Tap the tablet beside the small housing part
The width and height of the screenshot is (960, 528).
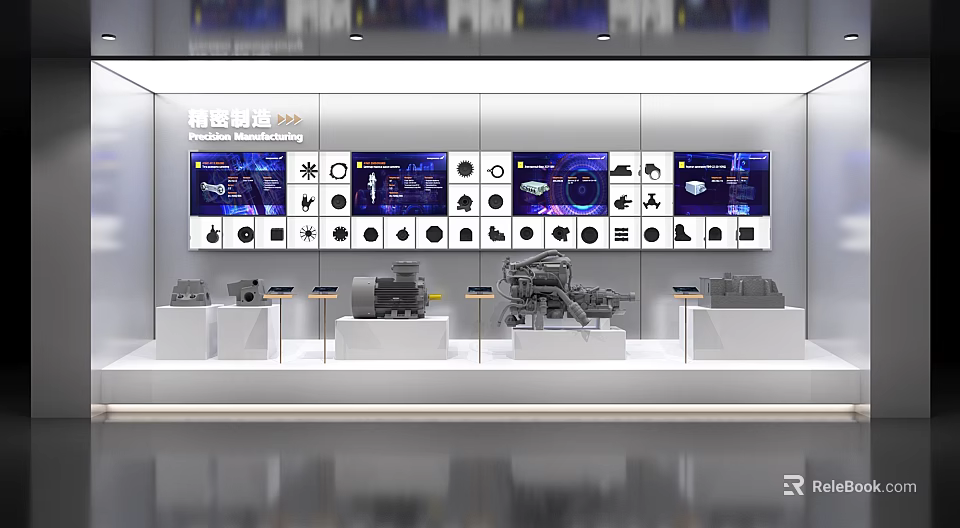pos(279,291)
